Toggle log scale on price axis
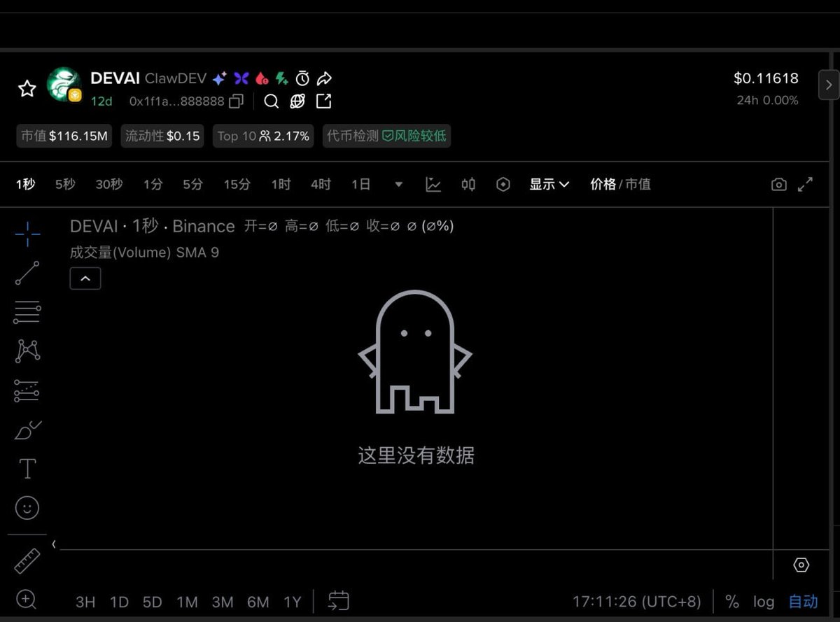Viewport: 840px width, 622px height. (763, 601)
